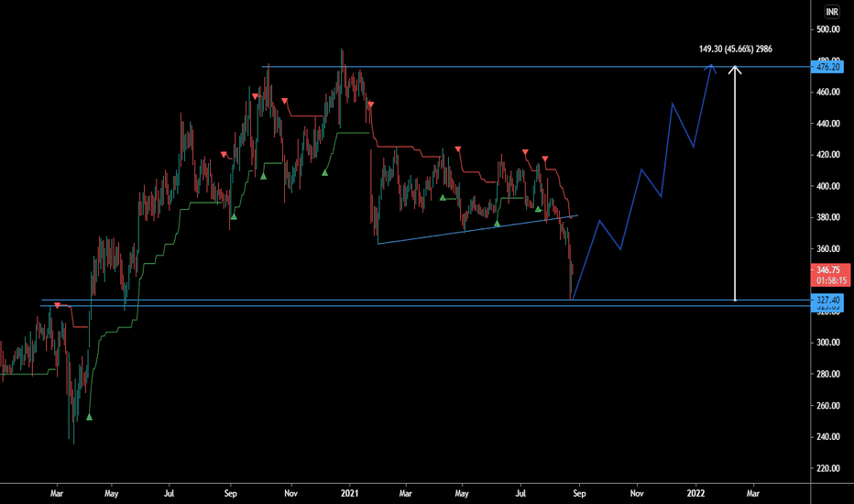This screenshot has width=854, height=504.
Task: Click the Nov label just before 2021
Action: (x=290, y=494)
